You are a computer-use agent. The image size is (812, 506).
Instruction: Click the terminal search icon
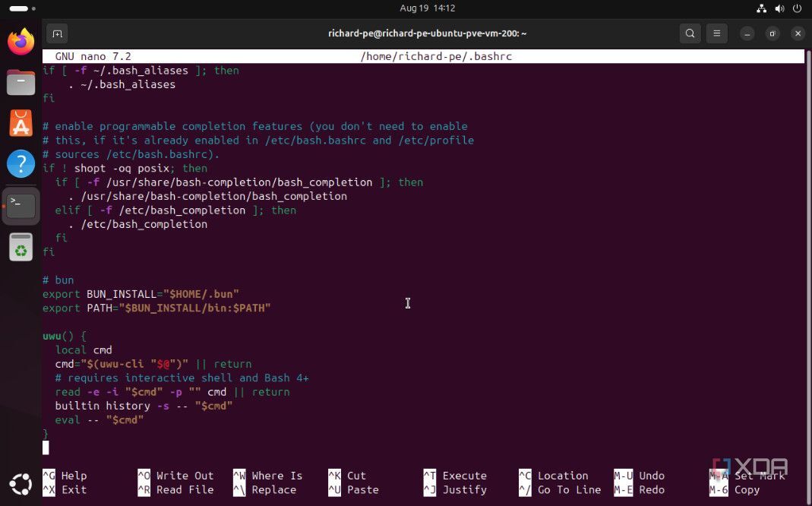click(690, 33)
